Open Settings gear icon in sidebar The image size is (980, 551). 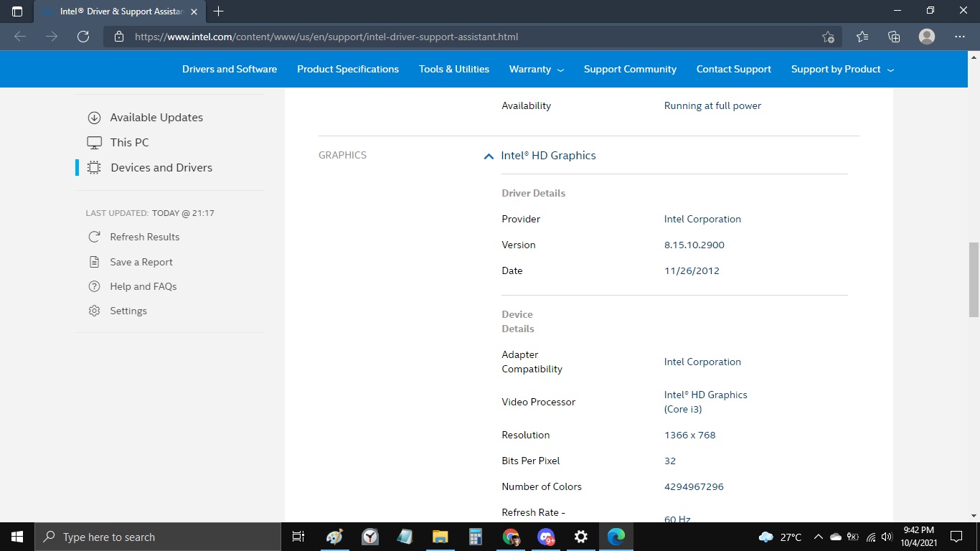pos(94,311)
